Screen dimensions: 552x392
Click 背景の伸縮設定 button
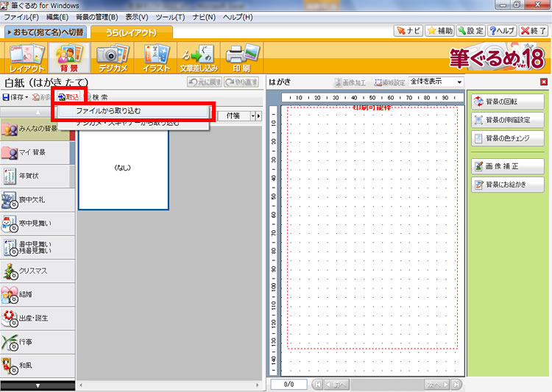(508, 120)
